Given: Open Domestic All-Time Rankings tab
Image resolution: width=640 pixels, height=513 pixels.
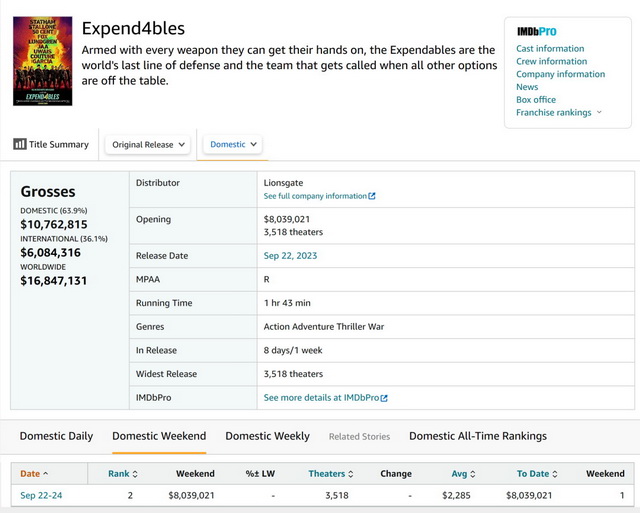Looking at the screenshot, I should 477,436.
